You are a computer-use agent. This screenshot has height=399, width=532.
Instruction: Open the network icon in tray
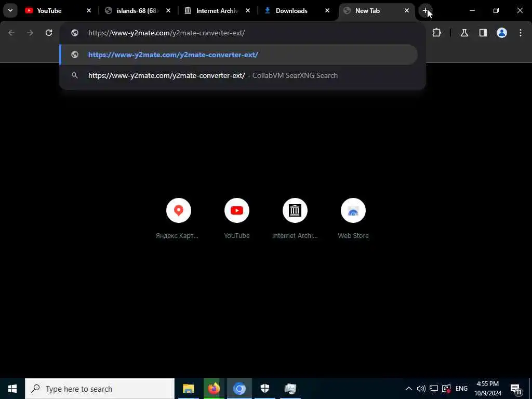coord(434,389)
